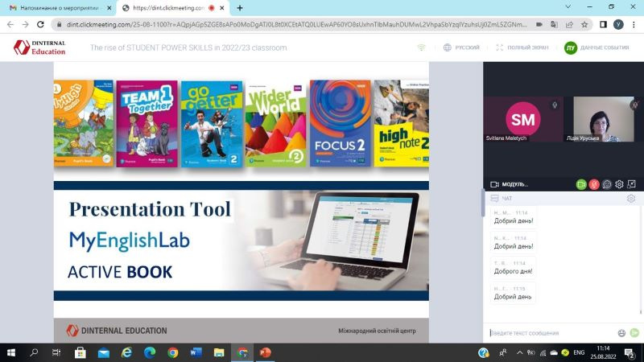
Task: Open Chrome tab search chevron
Action: point(568,7)
